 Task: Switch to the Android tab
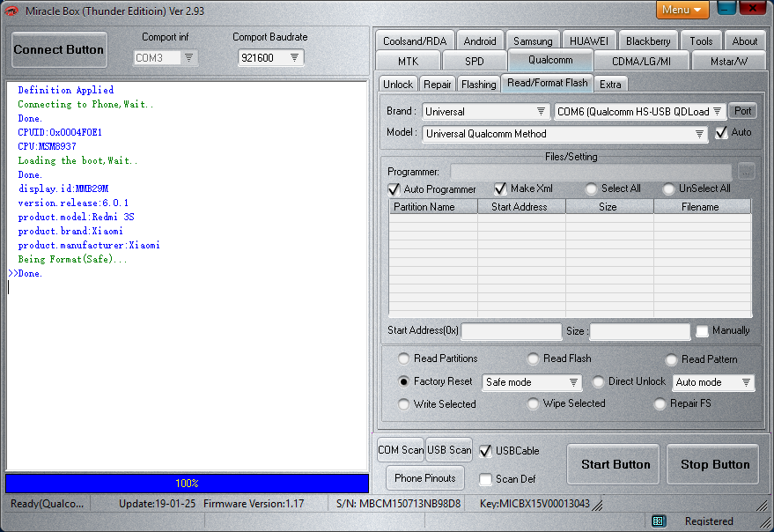click(x=480, y=41)
